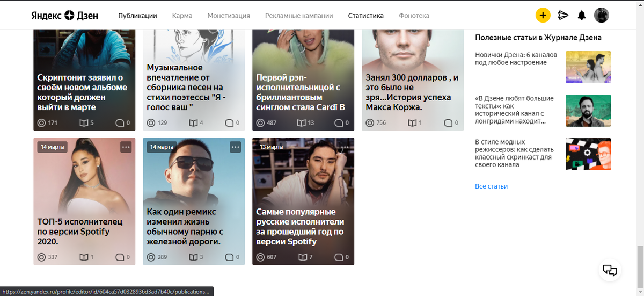Open three-dots menu on ремикс card
The height and width of the screenshot is (296, 644).
[235, 147]
